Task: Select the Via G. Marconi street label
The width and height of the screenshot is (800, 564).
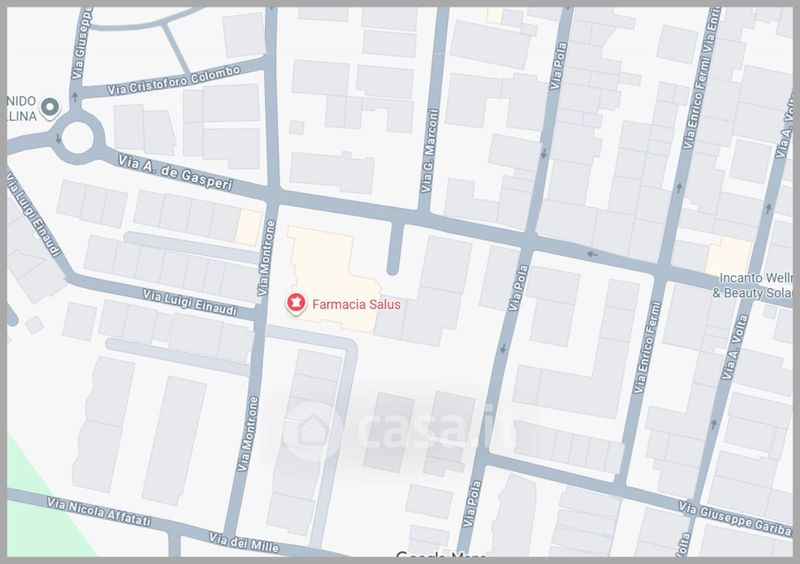Action: click(431, 151)
